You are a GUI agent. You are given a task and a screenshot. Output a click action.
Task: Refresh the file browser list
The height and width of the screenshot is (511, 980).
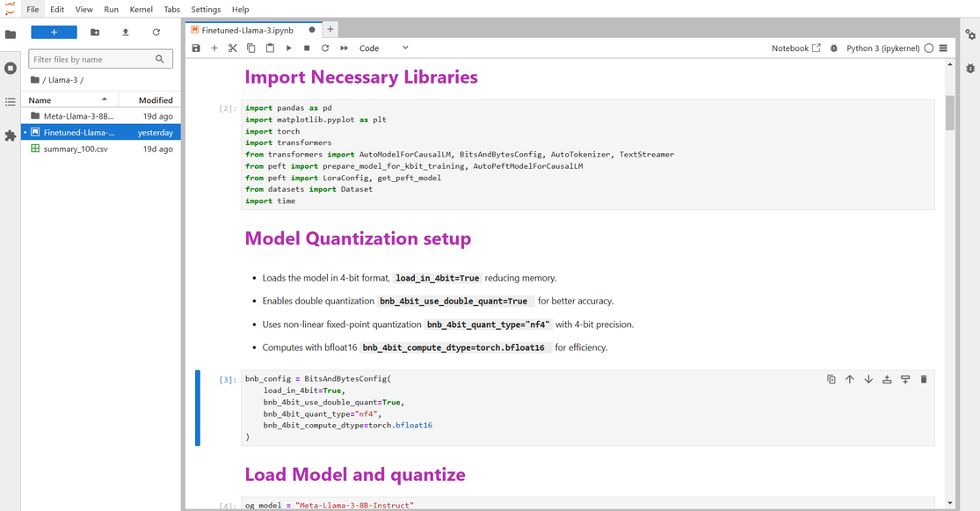coord(156,33)
